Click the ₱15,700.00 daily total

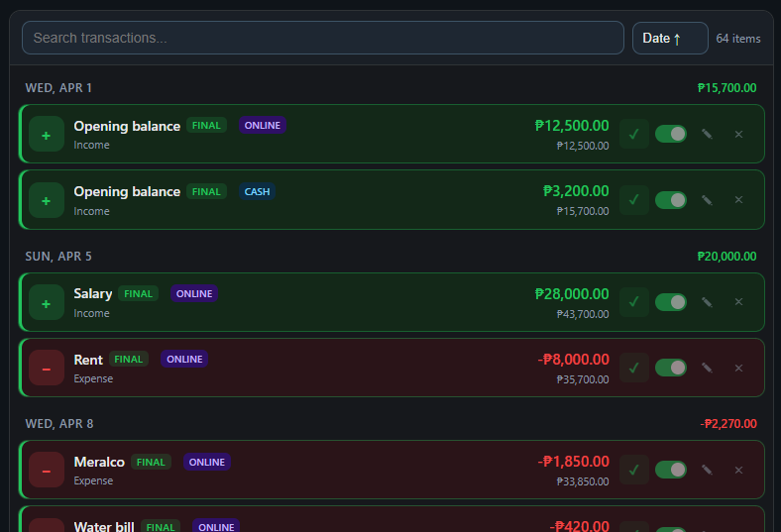coord(726,88)
